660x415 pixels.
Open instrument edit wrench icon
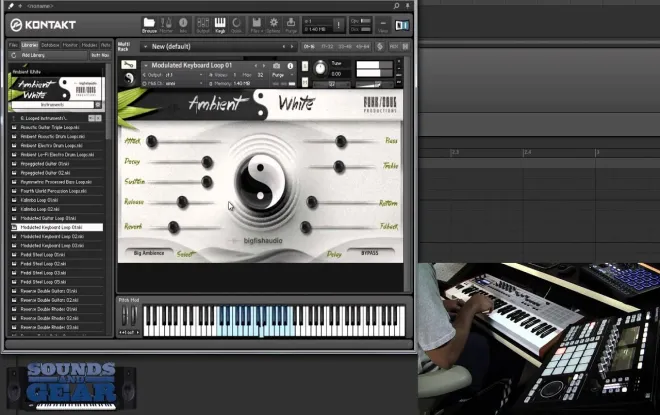click(x=128, y=64)
